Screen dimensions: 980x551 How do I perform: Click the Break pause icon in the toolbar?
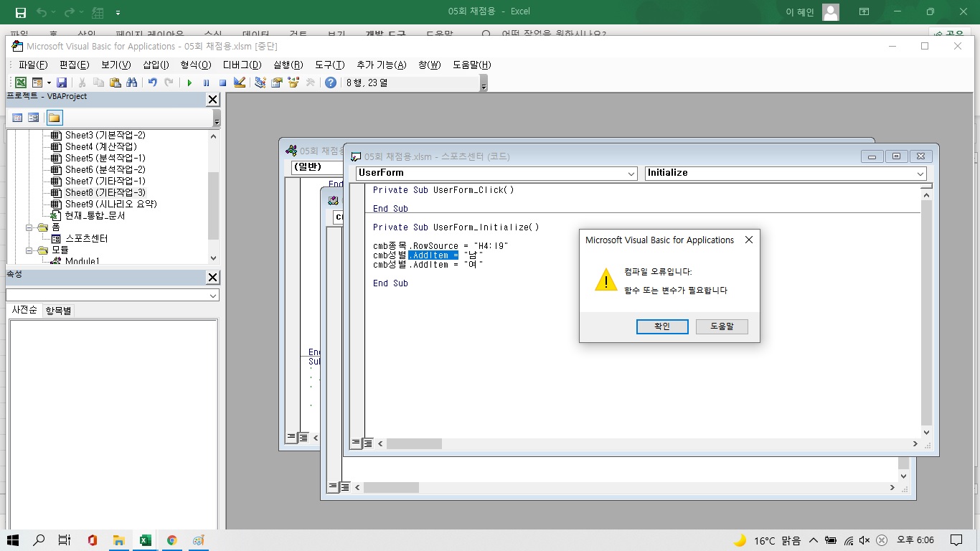[x=206, y=83]
